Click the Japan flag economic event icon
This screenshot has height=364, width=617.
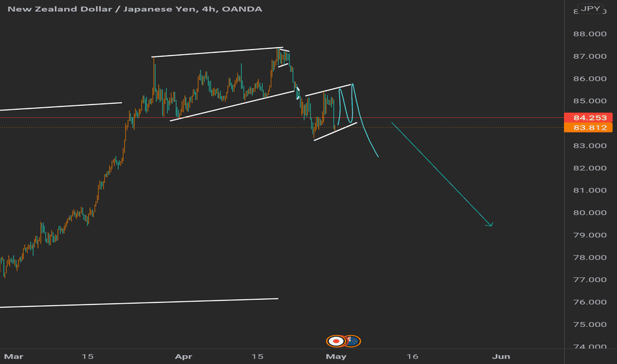tap(336, 341)
